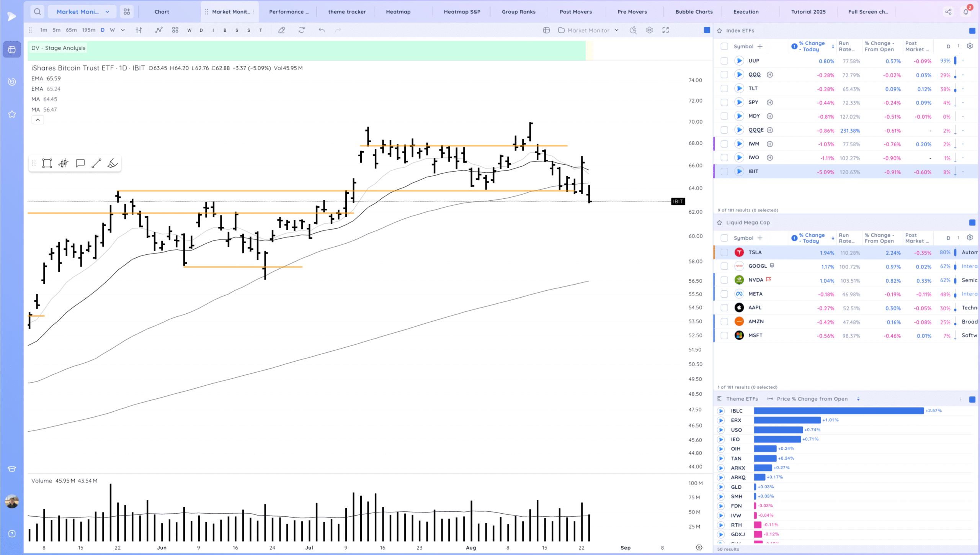
Task: Select all Index ETFs with header checkbox
Action: 724,46
